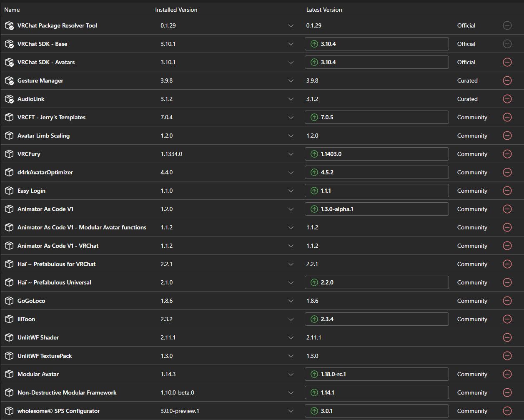Remove Animator As Code V1 - VRChat package

[x=507, y=246]
